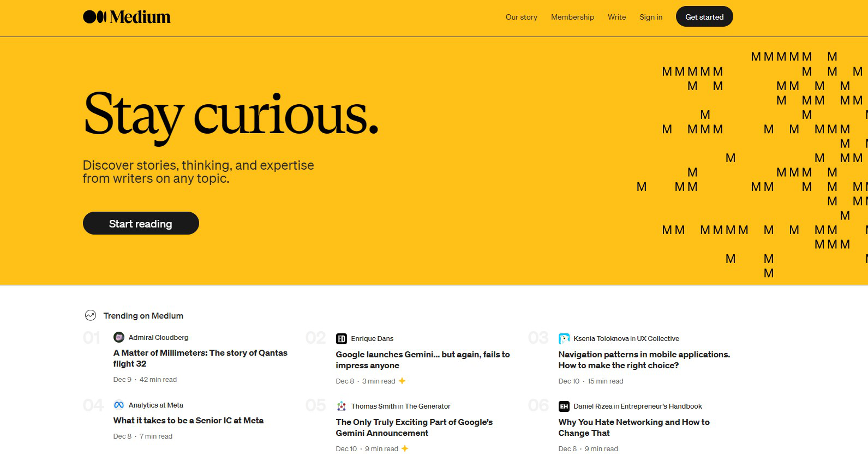Open the Qantas flight 32 article
This screenshot has width=868, height=467.
coord(200,358)
